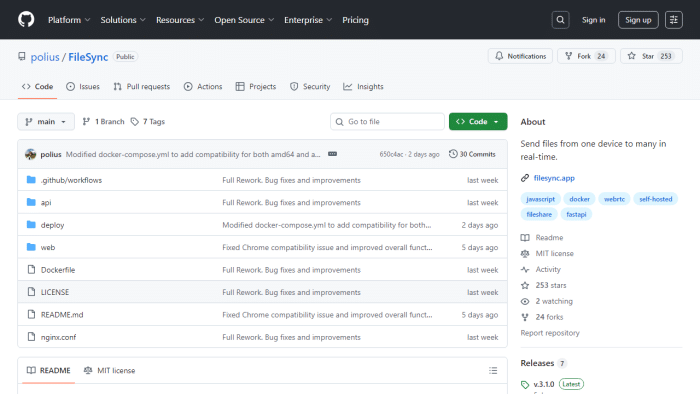Click the Notifications bell button
This screenshot has height=394, width=700.
(x=520, y=56)
